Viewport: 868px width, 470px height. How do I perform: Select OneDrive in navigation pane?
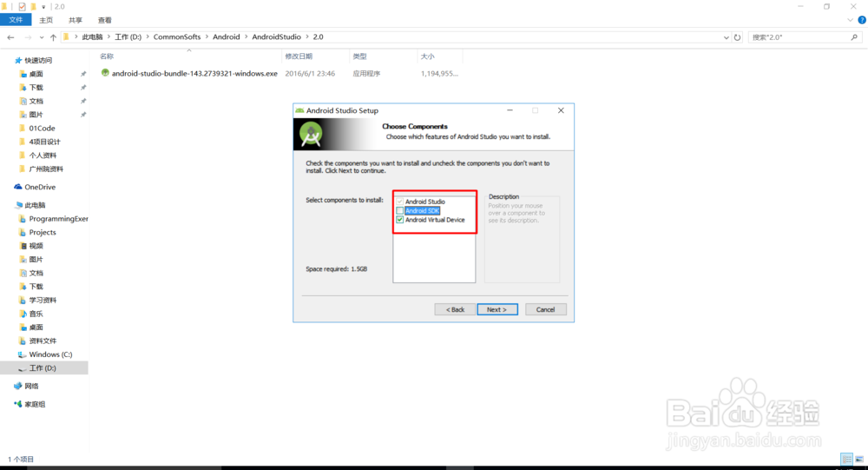click(40, 187)
